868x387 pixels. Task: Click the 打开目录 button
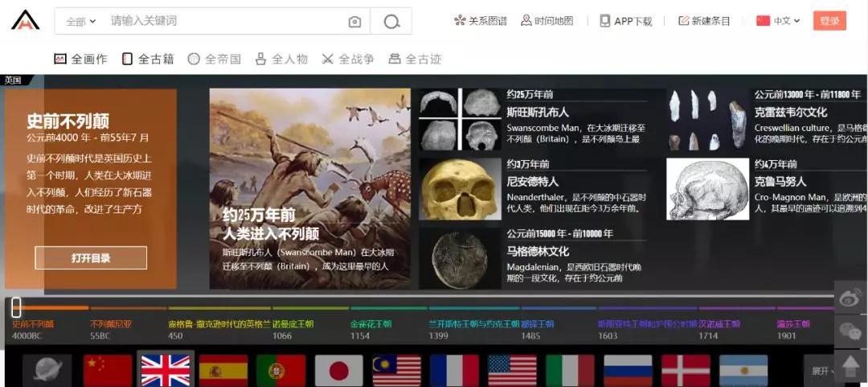[x=91, y=258]
